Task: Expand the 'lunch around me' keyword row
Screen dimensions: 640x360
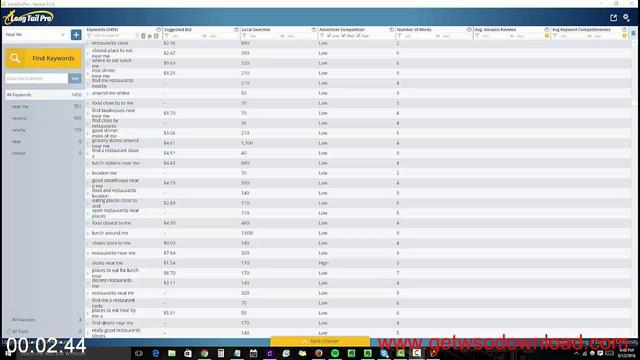Action: (88, 233)
